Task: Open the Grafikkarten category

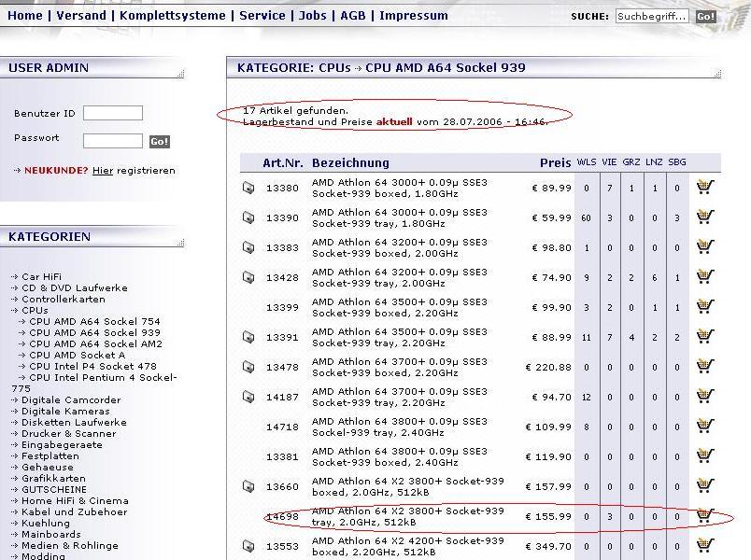Action: (53, 478)
